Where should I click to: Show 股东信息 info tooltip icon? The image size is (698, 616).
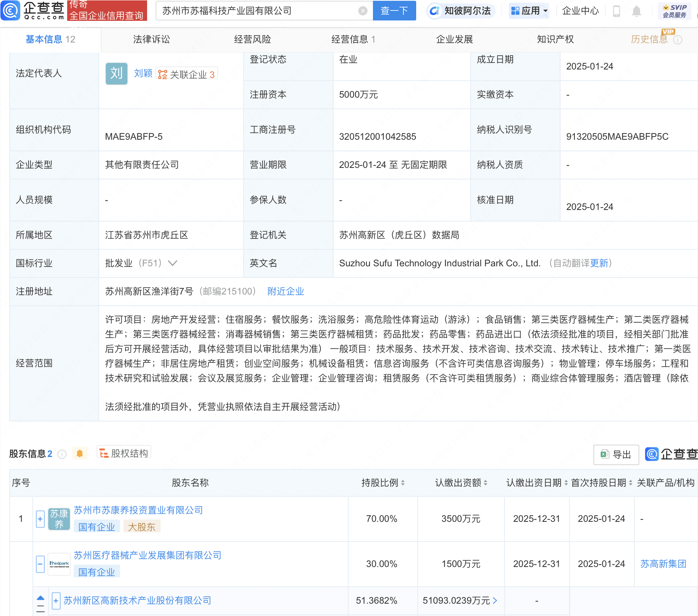coord(62,454)
